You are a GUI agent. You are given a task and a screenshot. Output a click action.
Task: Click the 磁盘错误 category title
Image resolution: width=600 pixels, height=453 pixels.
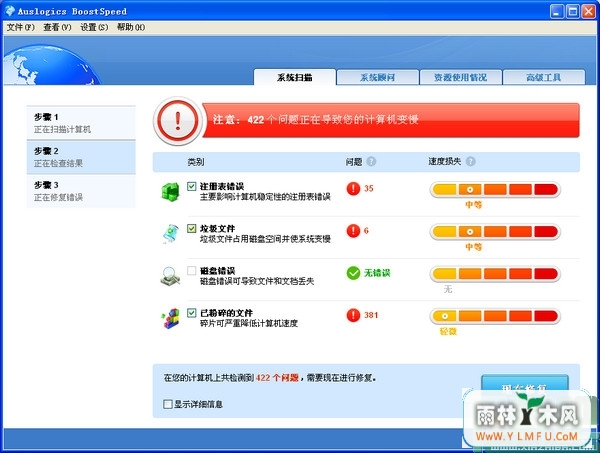pos(217,271)
